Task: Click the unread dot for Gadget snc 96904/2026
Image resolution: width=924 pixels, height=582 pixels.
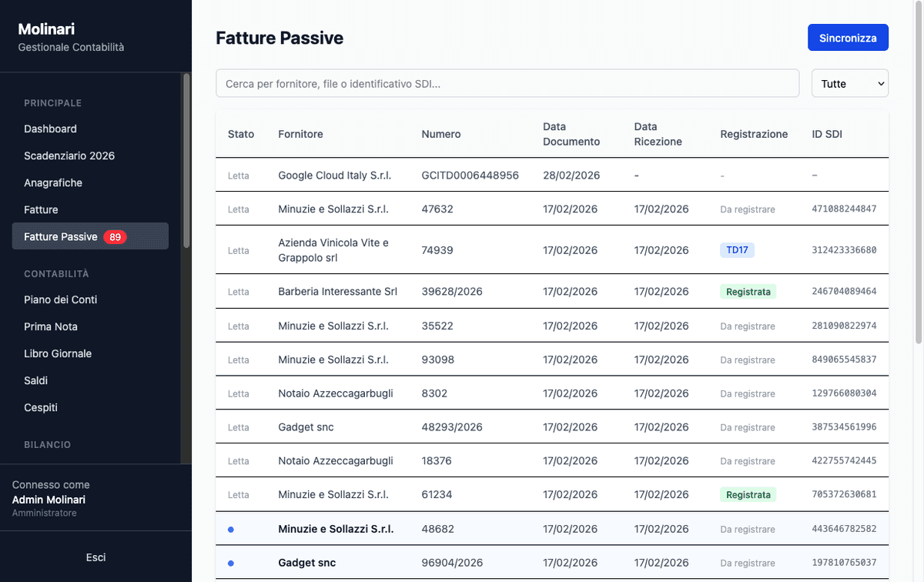Action: click(x=231, y=564)
